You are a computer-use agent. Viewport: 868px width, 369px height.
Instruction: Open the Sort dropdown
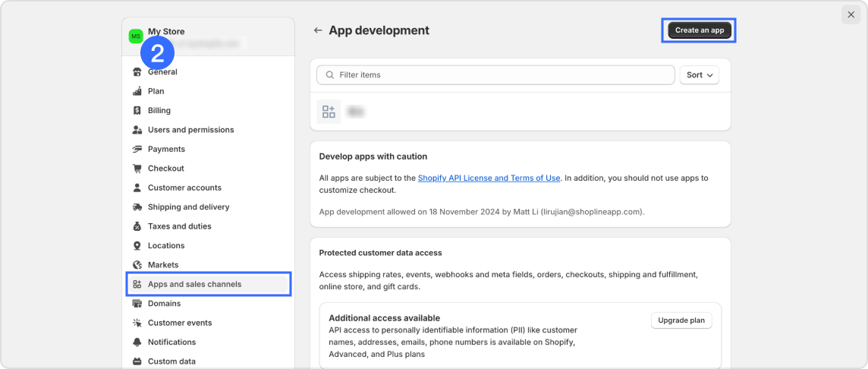[x=699, y=75]
